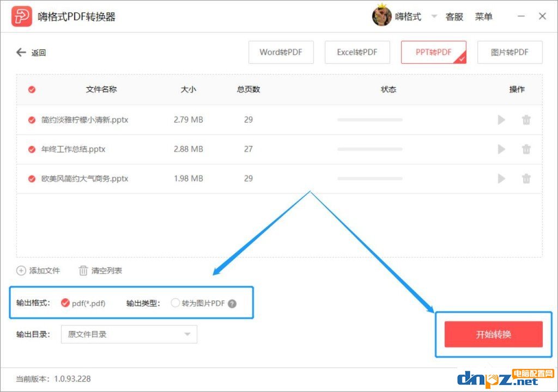Uncheck the 年终工作总结.pptx file checkbox
Image resolution: width=558 pixels, height=392 pixels.
(x=32, y=149)
